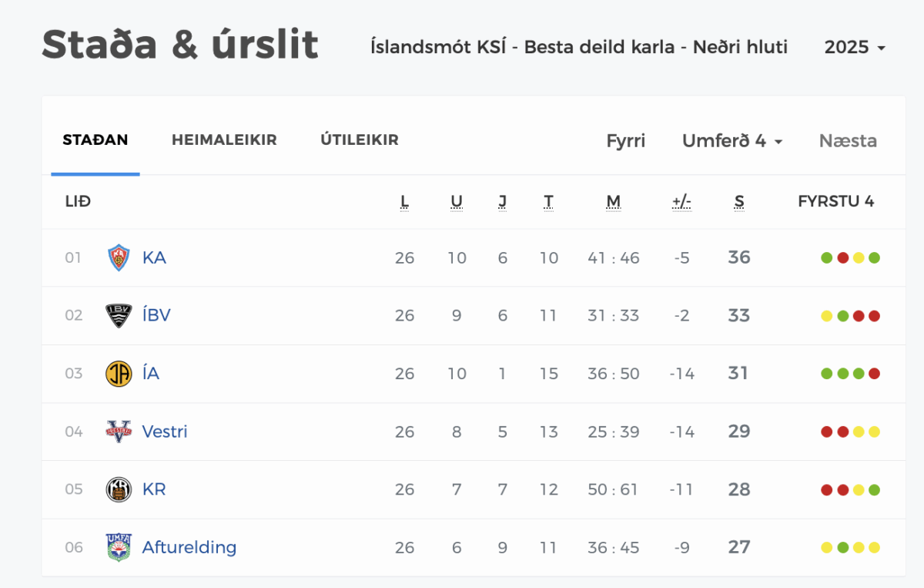Switch to the Heimaleikir tab
Image resolution: width=924 pixels, height=588 pixels.
pos(224,140)
